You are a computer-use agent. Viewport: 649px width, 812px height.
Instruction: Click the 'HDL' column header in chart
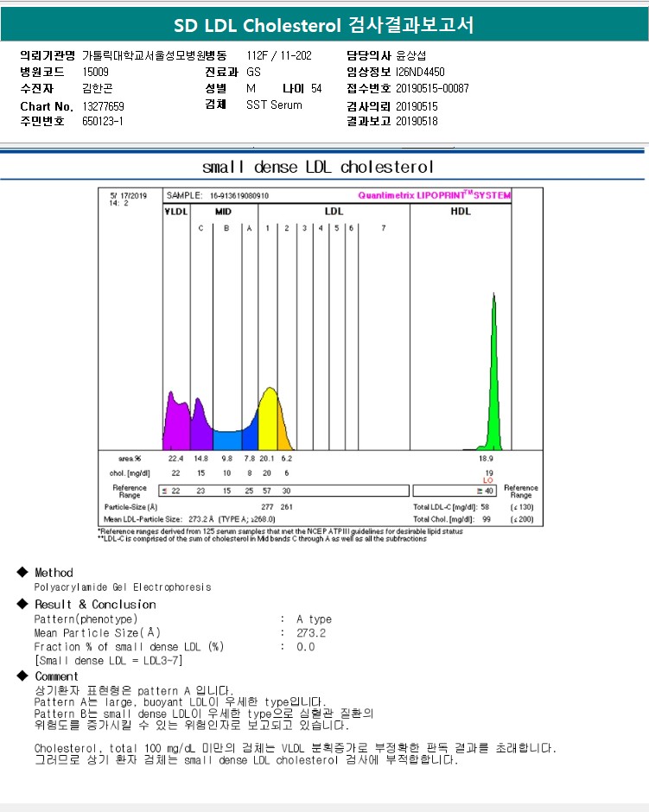coord(461,212)
